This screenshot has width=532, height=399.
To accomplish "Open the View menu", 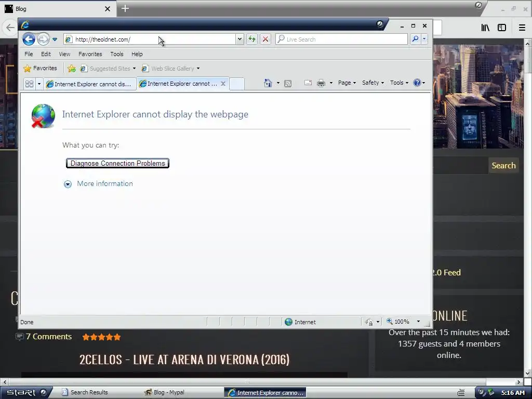I will 64,54.
